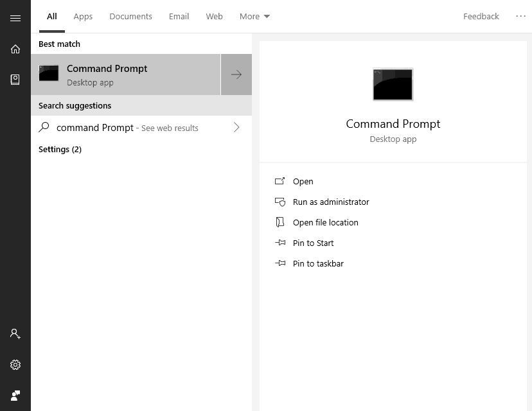
Task: Click the Feedback link
Action: pos(481,16)
